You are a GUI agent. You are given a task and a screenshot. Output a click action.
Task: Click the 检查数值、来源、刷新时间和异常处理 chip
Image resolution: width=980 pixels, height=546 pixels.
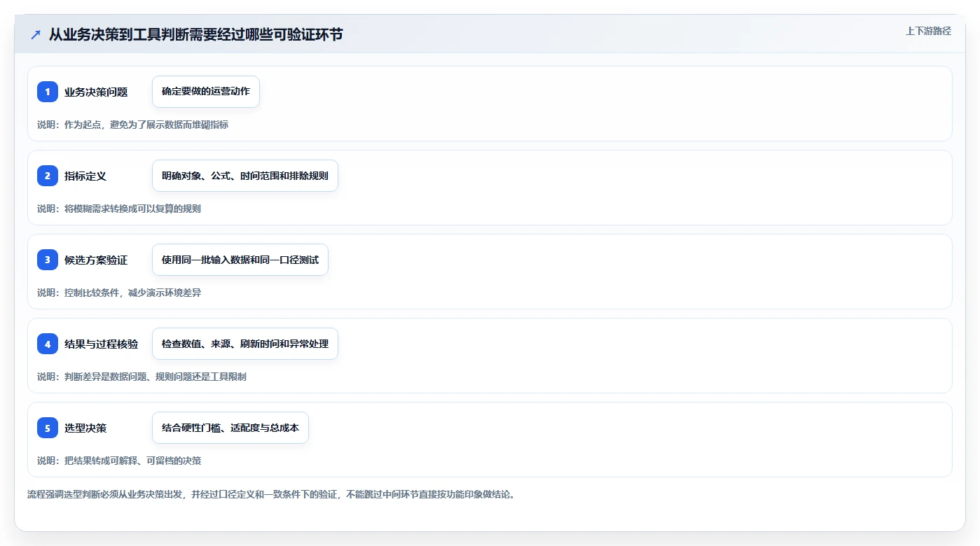pyautogui.click(x=245, y=344)
